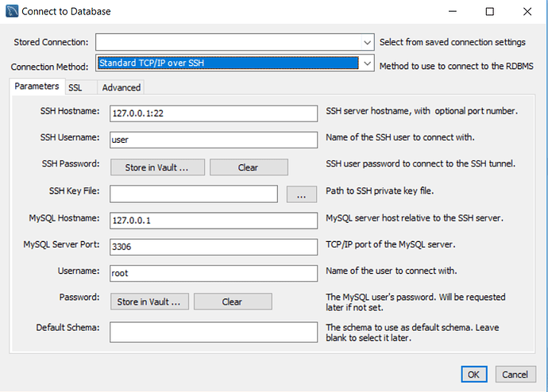This screenshot has width=548, height=392.
Task: Clear the MySQL user password
Action: coord(233,302)
